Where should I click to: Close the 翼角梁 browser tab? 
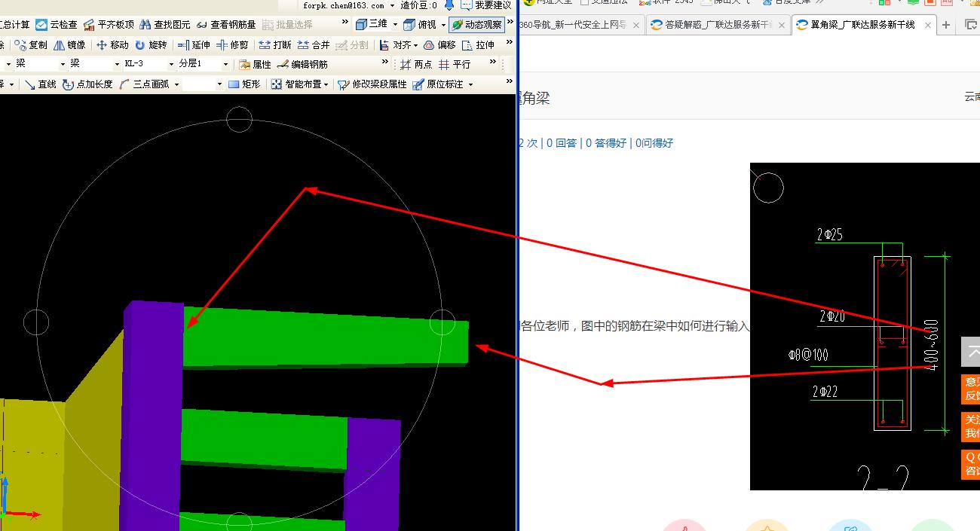[x=928, y=26]
